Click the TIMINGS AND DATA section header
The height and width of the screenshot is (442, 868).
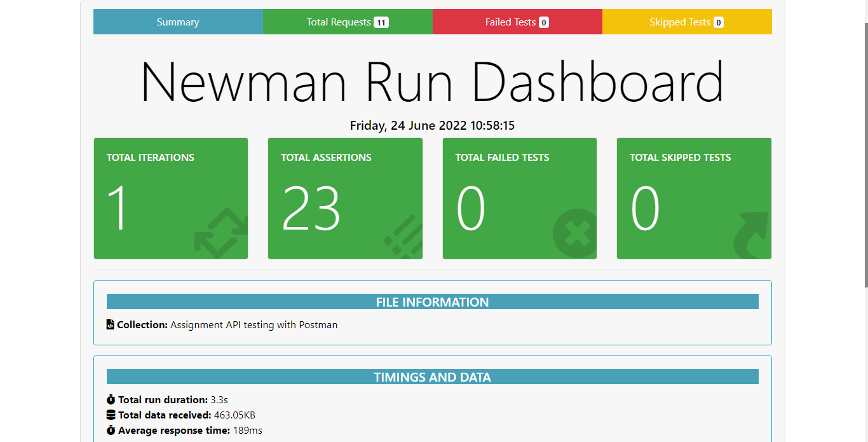[433, 376]
